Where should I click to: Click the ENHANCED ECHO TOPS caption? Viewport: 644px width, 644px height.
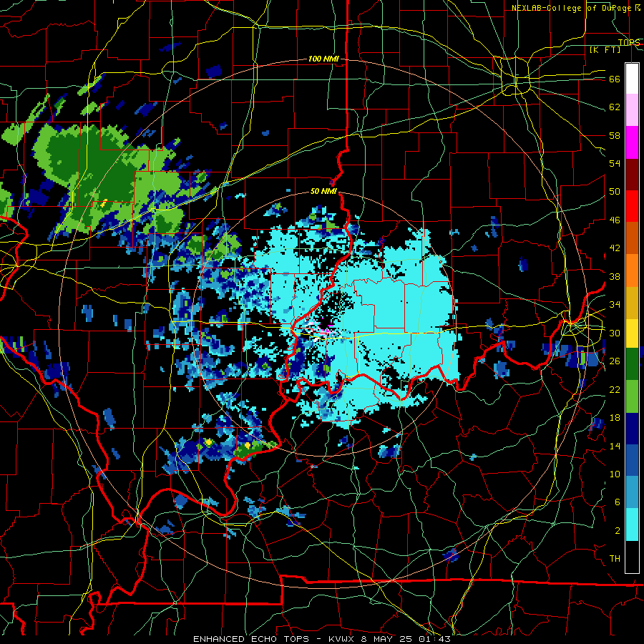pyautogui.click(x=251, y=639)
